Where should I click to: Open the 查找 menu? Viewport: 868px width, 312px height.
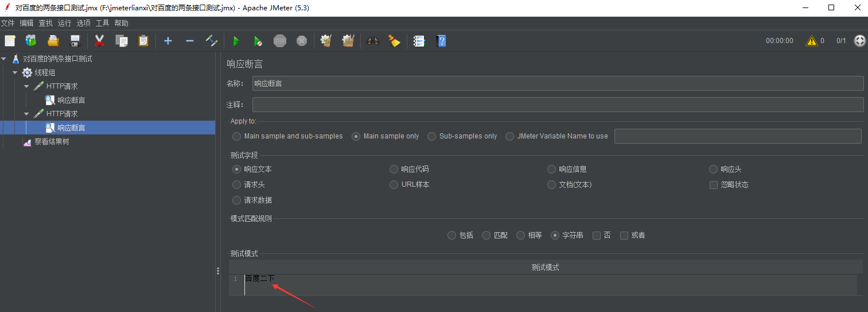tap(45, 23)
